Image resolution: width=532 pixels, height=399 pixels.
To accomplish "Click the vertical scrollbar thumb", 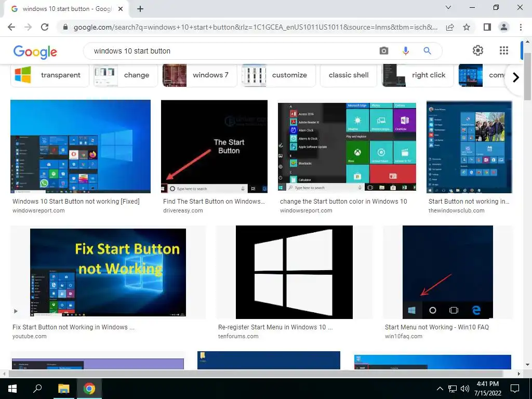I will click(527, 76).
